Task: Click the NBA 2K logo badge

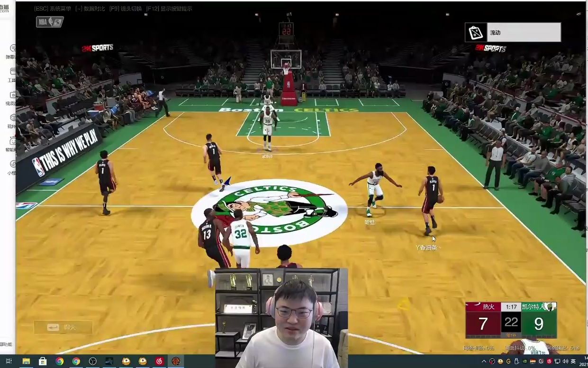Action: [50, 22]
